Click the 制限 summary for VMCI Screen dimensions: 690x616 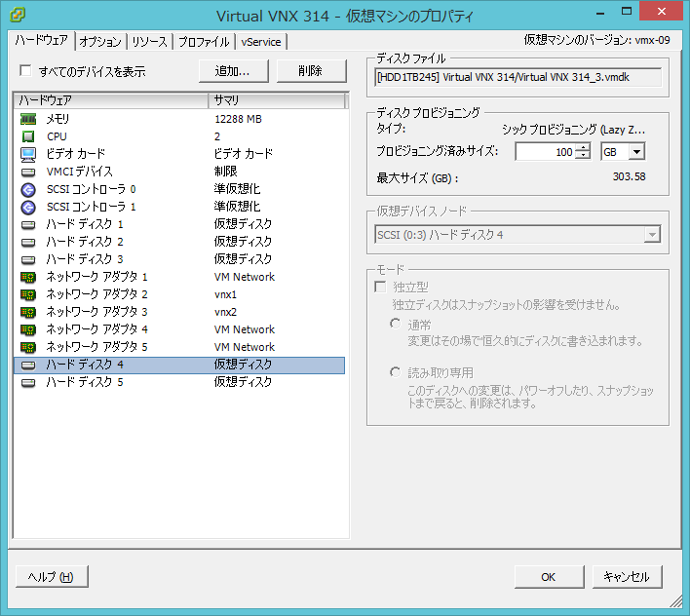(x=226, y=172)
